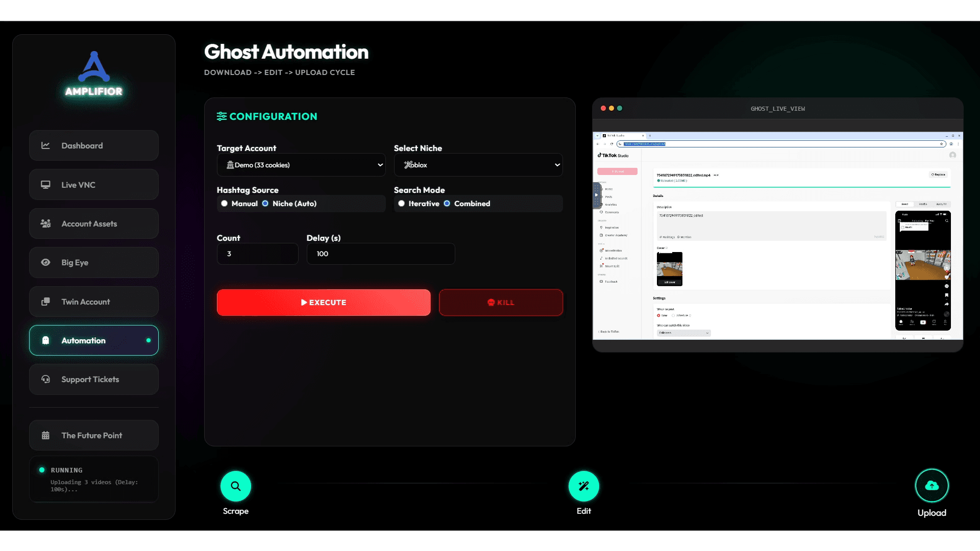Open the Target Account dropdown
The image size is (980, 551).
(301, 165)
